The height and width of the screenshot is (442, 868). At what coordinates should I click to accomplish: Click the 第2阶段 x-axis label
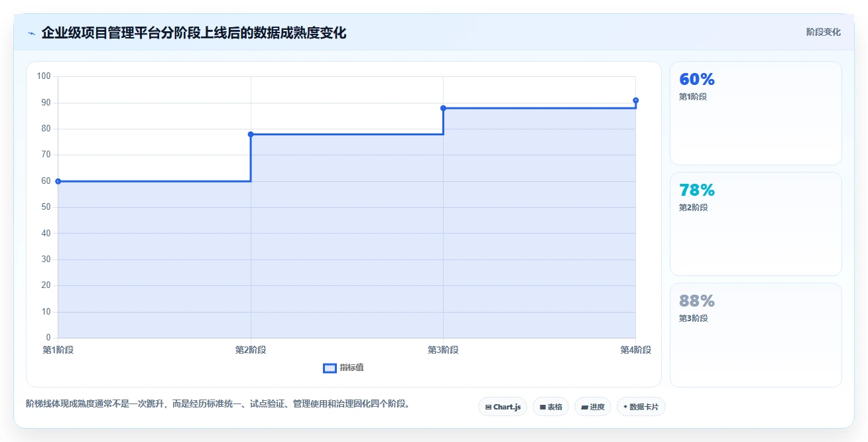pos(251,350)
